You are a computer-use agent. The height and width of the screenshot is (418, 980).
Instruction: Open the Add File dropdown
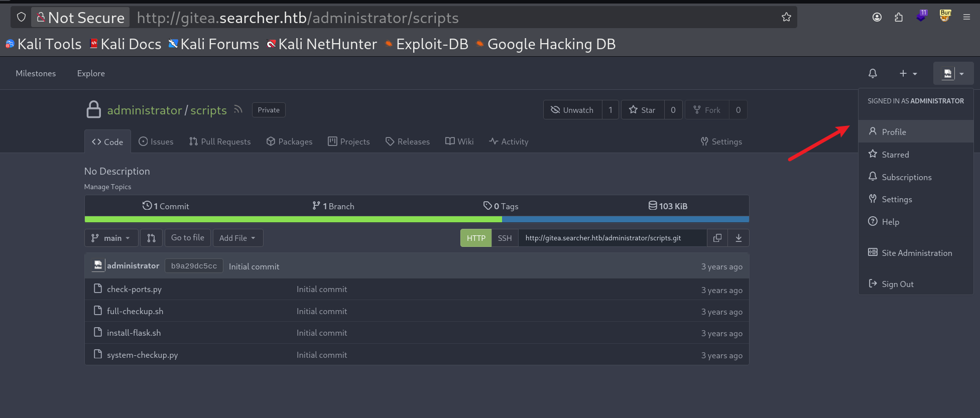click(x=237, y=238)
